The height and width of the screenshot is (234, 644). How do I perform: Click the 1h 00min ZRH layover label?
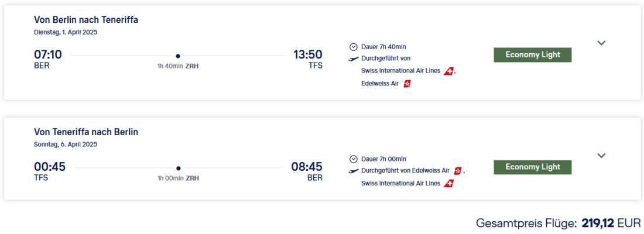[x=178, y=178]
